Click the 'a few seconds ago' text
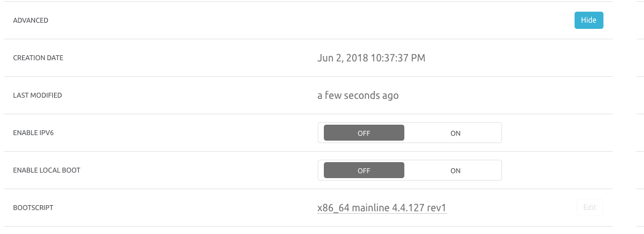Screen dimensions: 644x234 click(358, 96)
